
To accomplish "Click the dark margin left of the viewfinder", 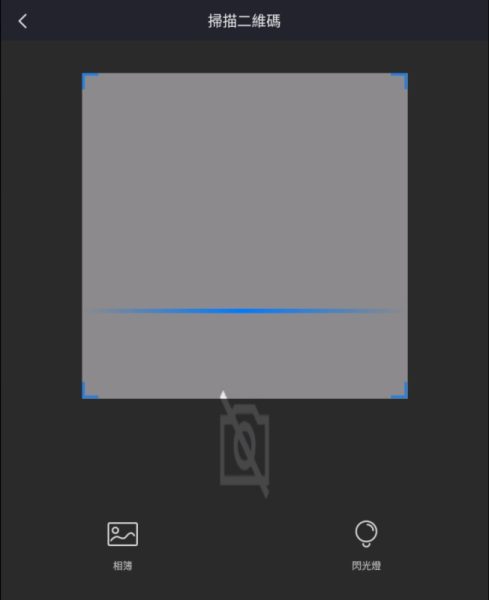I will [41, 236].
